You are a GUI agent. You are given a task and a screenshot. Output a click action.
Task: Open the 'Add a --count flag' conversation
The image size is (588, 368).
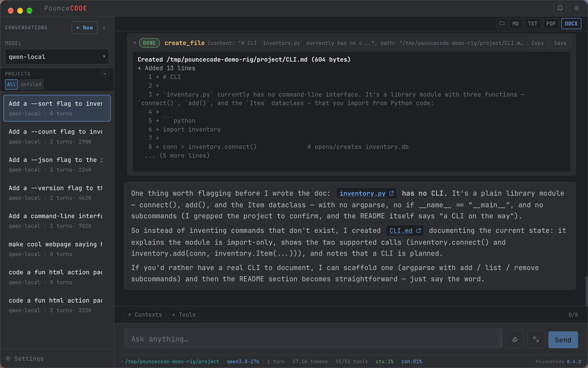pyautogui.click(x=57, y=136)
